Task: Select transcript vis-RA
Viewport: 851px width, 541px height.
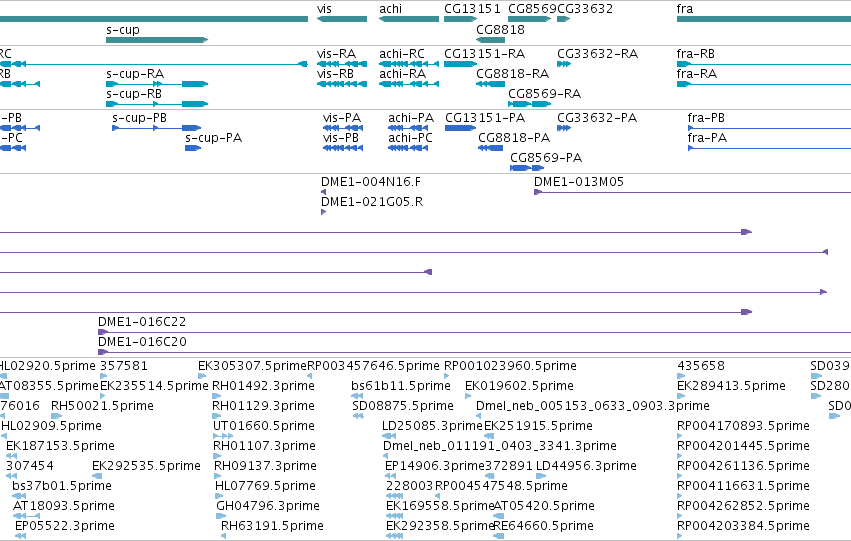Action: [x=342, y=64]
